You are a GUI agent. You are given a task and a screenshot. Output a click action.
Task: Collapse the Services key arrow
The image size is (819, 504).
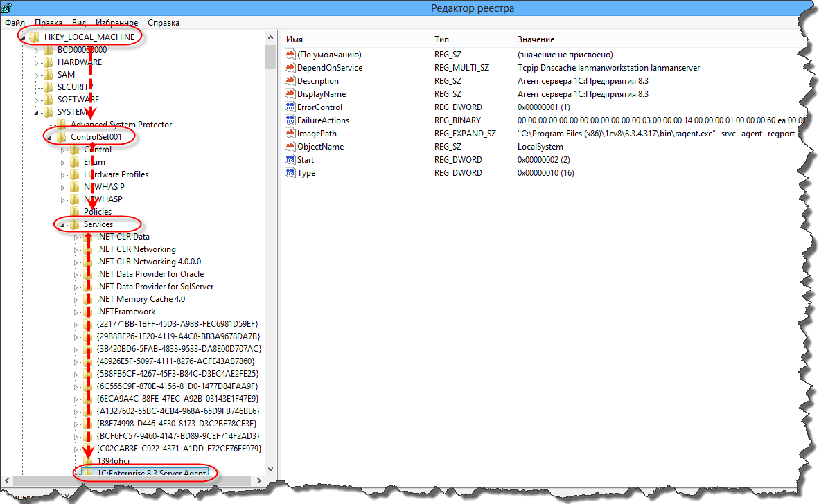pos(62,225)
